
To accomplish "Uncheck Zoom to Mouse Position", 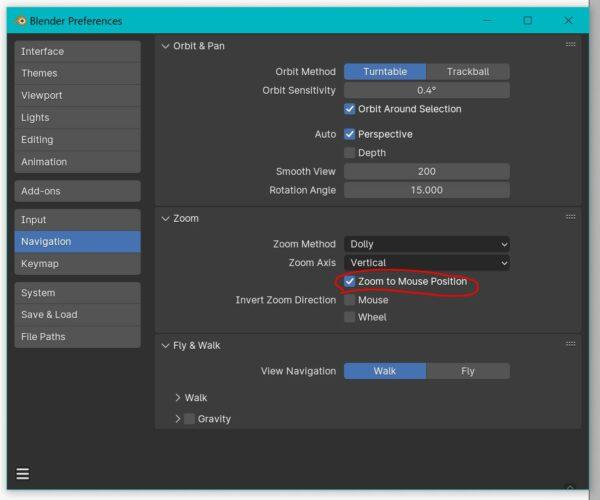I will pos(349,282).
